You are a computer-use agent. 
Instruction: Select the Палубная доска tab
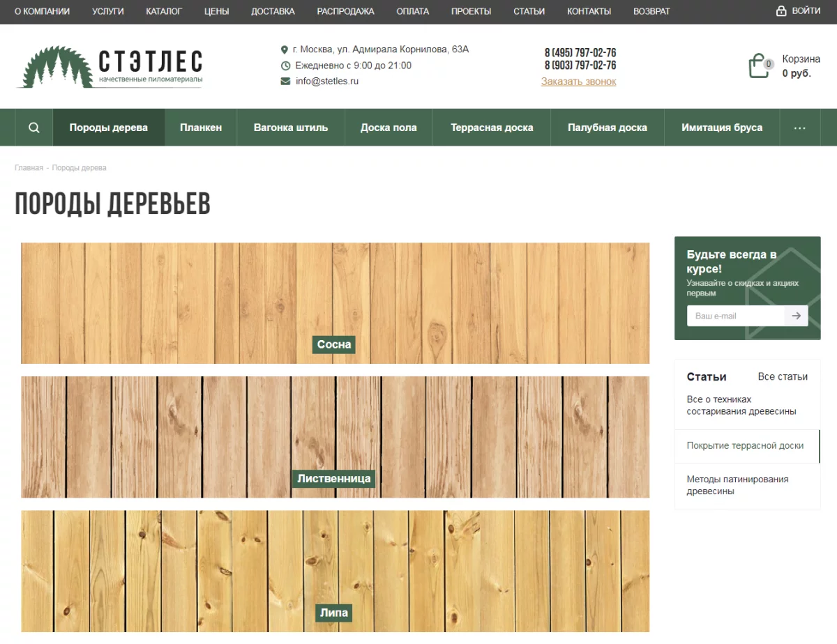coord(608,128)
